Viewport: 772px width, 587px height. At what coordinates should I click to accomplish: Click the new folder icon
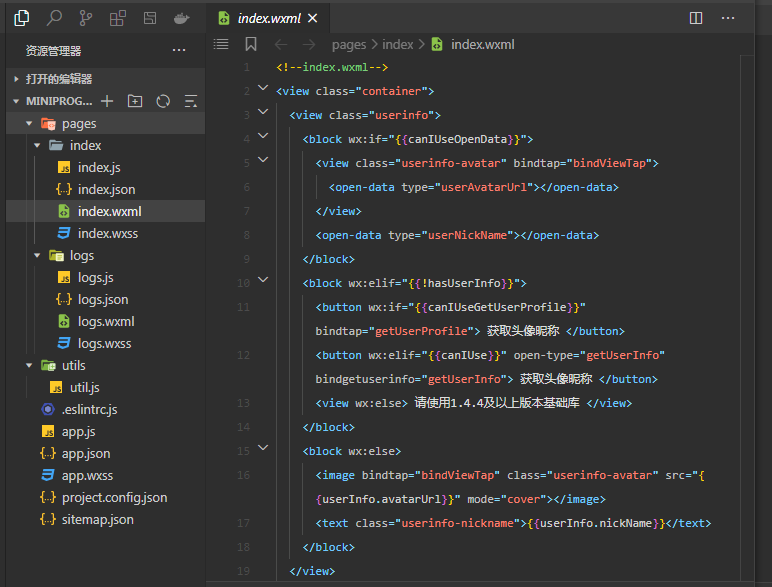point(135,101)
